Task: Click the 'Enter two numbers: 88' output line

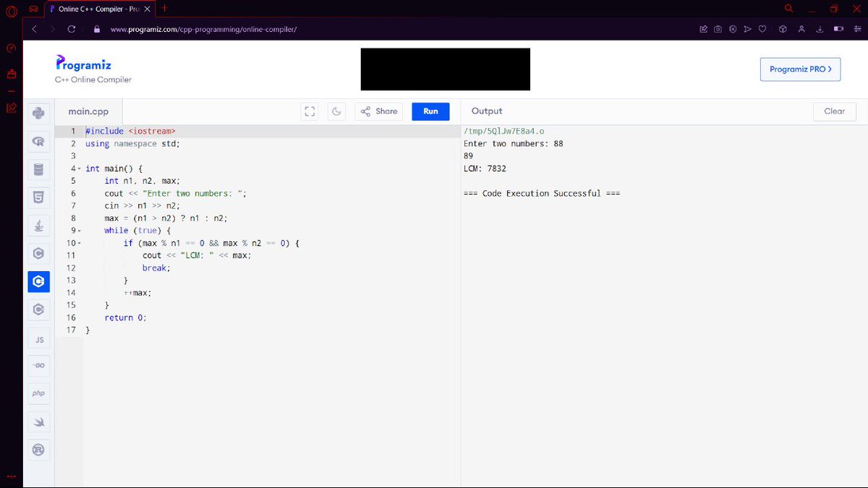Action: click(x=513, y=144)
